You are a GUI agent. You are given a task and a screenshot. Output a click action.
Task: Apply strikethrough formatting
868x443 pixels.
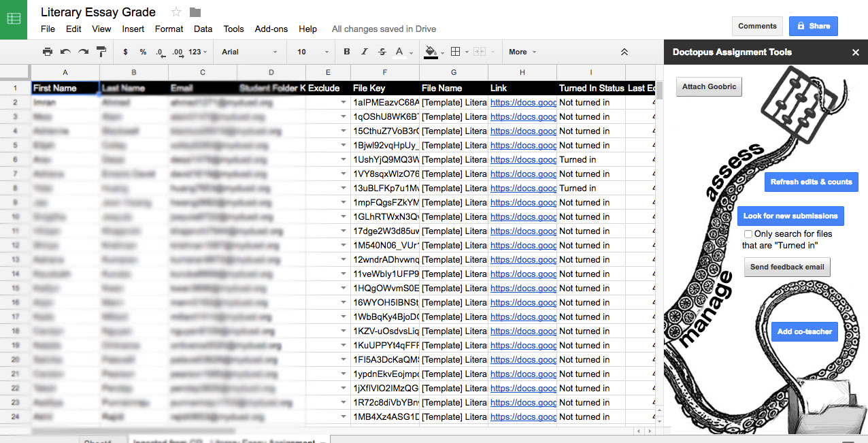point(382,52)
